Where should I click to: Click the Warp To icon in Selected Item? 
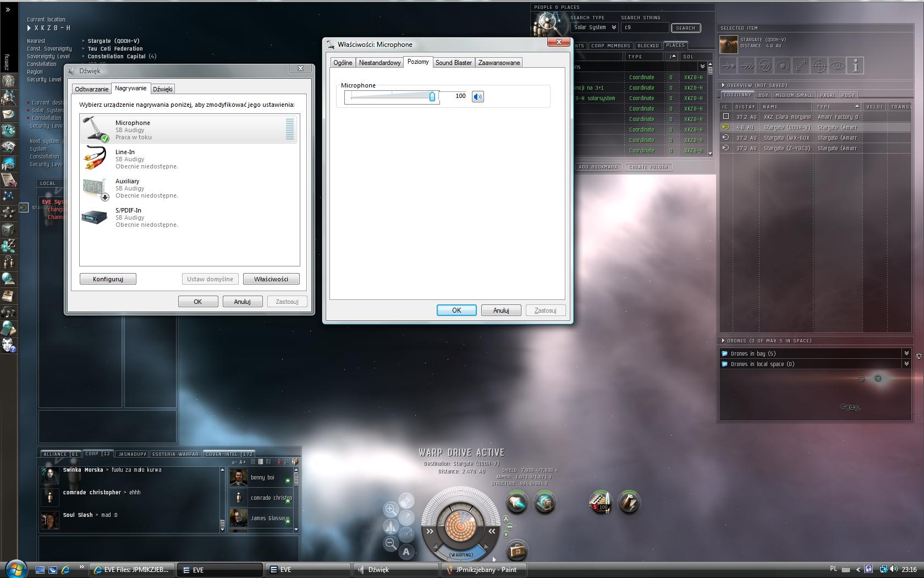click(x=746, y=66)
